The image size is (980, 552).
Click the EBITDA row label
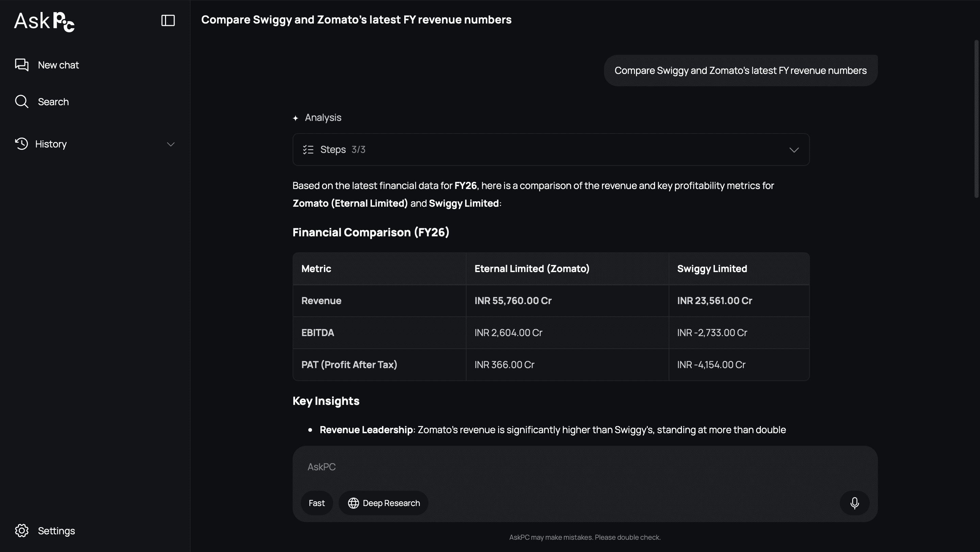point(317,333)
